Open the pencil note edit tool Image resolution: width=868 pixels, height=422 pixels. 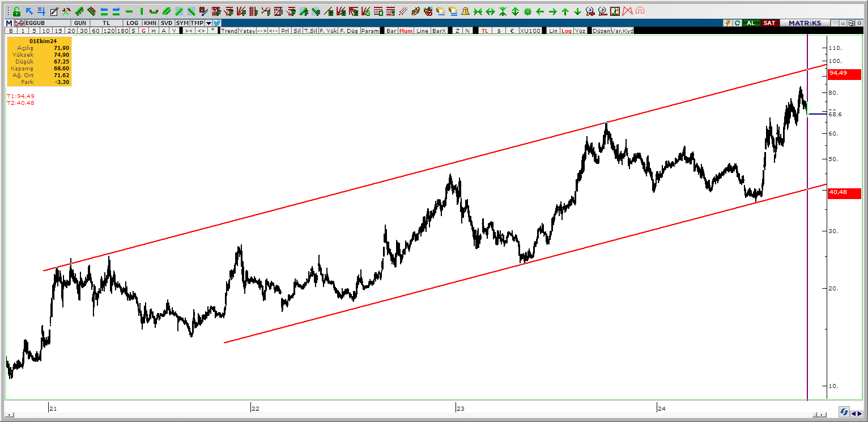[x=54, y=11]
